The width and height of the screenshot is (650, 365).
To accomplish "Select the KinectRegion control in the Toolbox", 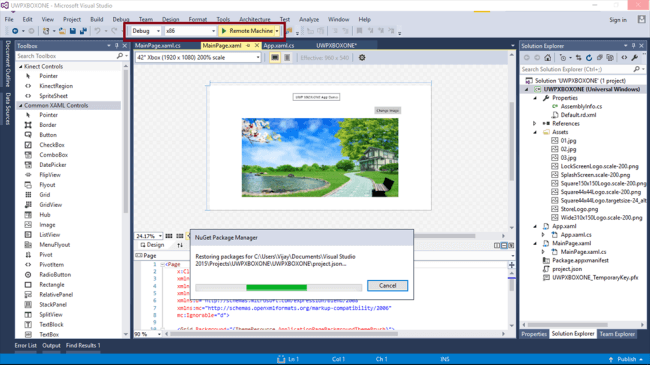I will 56,86.
